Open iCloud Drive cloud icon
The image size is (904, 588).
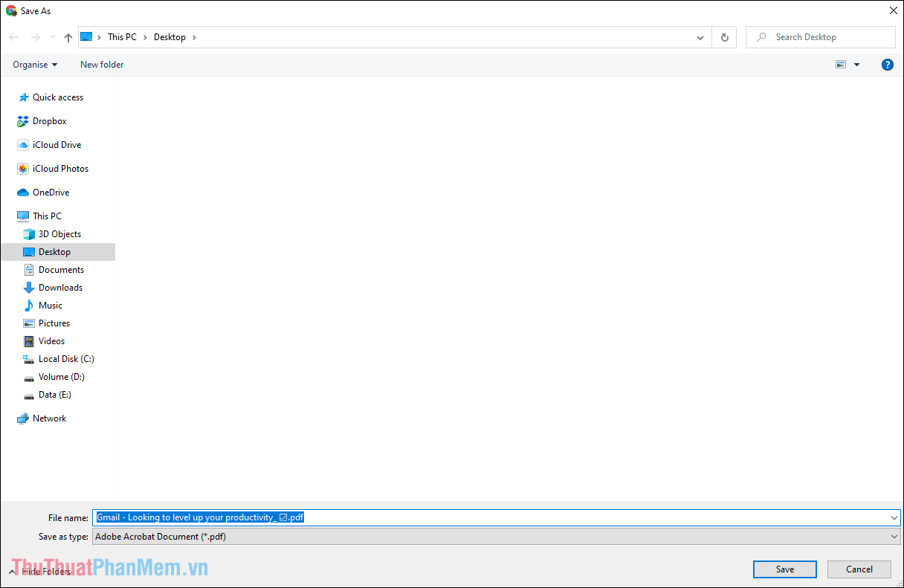pos(23,145)
